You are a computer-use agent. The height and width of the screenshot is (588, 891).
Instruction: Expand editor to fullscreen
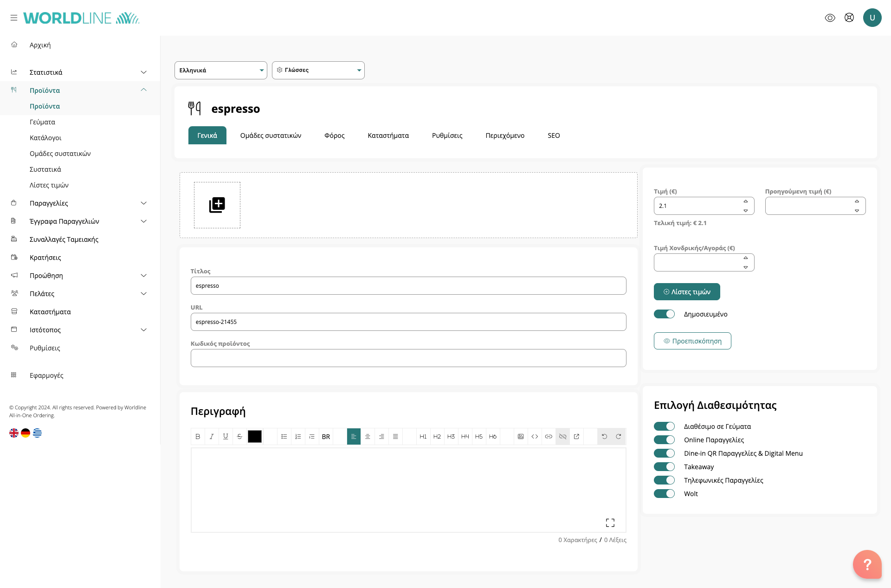tap(610, 523)
